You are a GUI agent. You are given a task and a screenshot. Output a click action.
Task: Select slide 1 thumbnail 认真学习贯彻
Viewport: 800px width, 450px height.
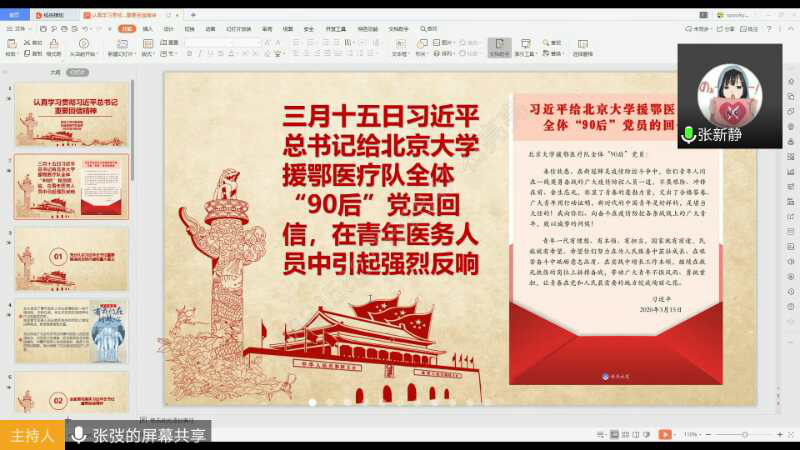(x=71, y=115)
